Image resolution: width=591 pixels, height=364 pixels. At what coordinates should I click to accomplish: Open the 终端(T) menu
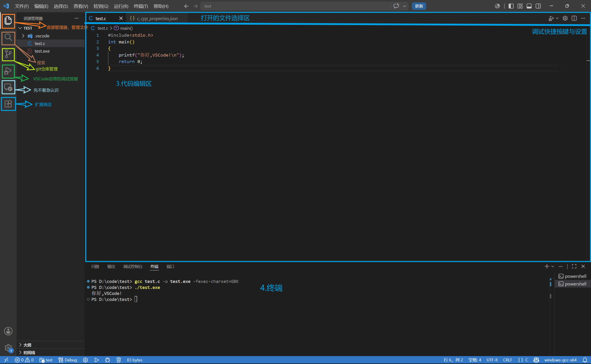[141, 6]
